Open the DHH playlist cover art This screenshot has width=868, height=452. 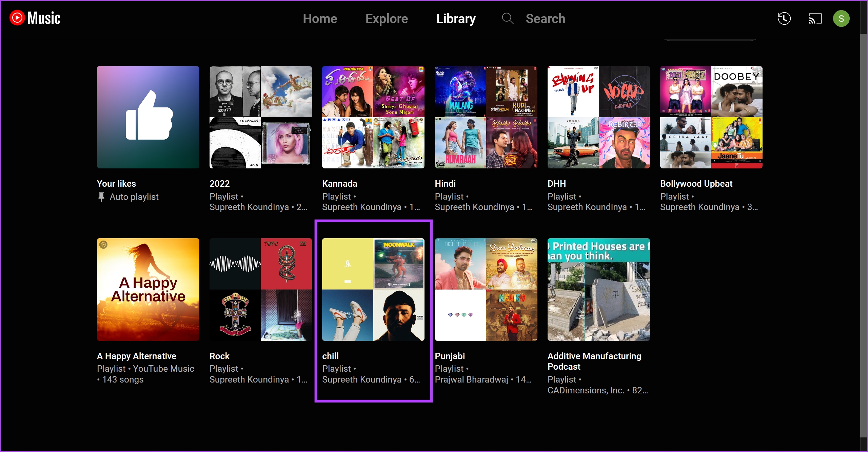(598, 117)
